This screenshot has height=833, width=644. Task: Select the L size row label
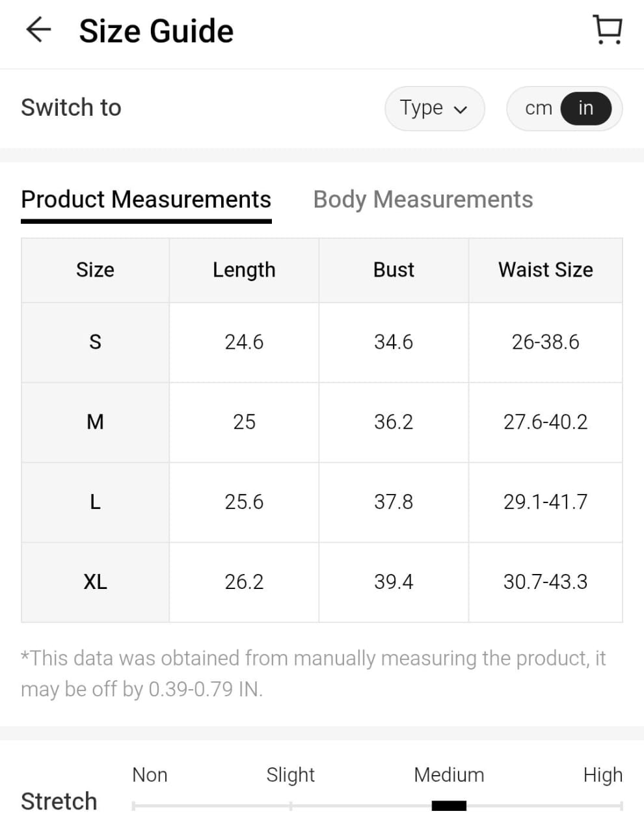click(95, 502)
